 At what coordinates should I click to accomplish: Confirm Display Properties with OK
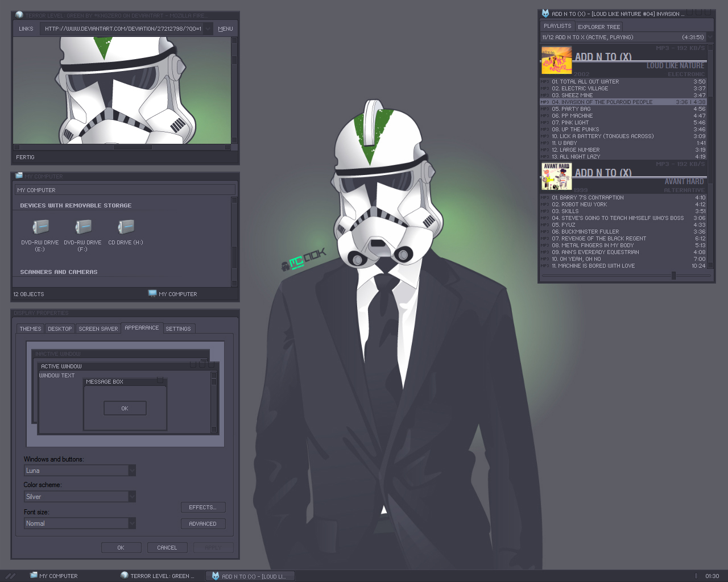click(x=121, y=547)
